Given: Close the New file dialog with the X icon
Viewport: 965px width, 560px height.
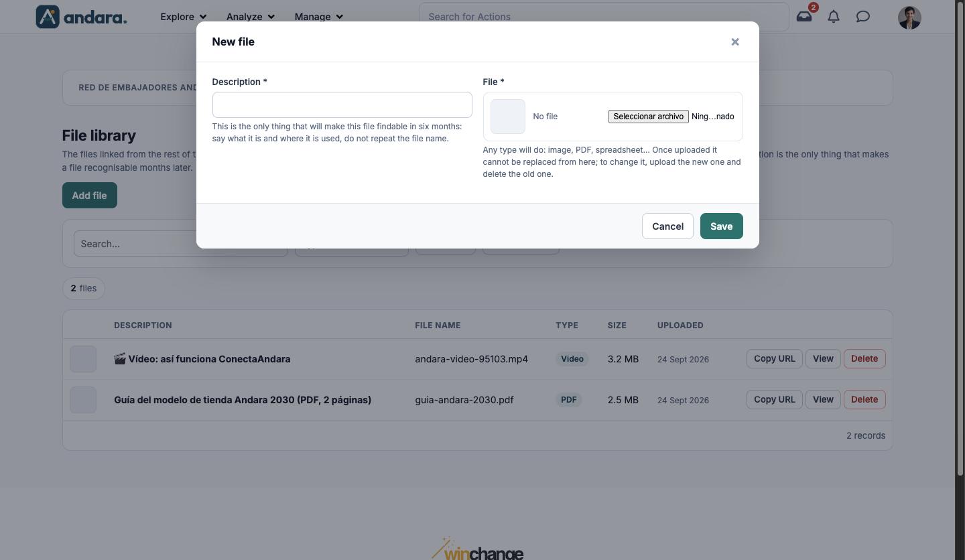Looking at the screenshot, I should (x=735, y=42).
